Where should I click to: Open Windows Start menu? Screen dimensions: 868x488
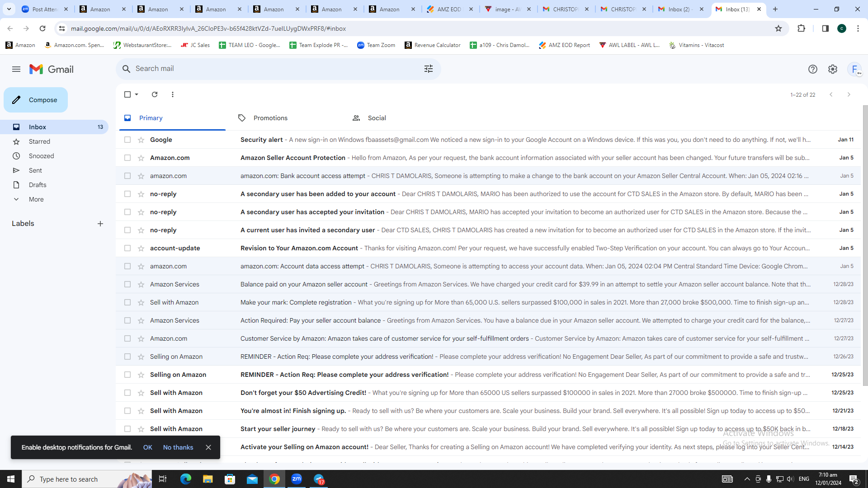(11, 479)
